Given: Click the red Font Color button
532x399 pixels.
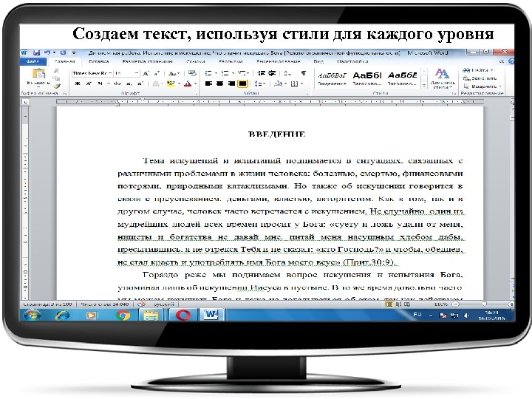Looking at the screenshot, I should pyautogui.click(x=187, y=83).
